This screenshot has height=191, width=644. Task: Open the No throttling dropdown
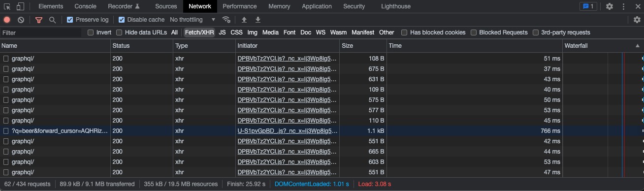tap(193, 20)
